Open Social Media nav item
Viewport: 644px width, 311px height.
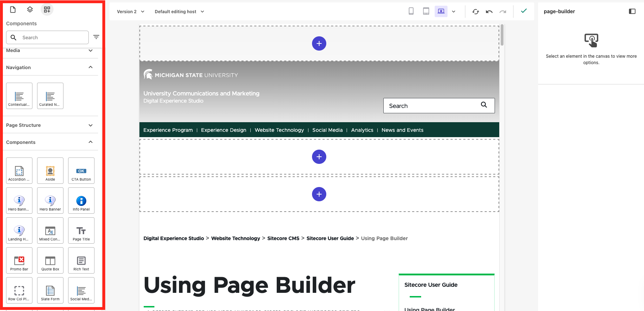(327, 130)
